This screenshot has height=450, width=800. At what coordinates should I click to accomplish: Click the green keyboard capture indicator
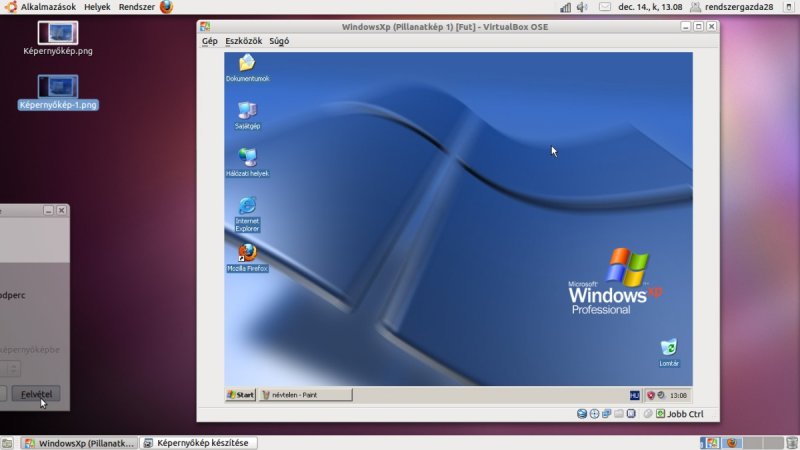click(x=660, y=414)
